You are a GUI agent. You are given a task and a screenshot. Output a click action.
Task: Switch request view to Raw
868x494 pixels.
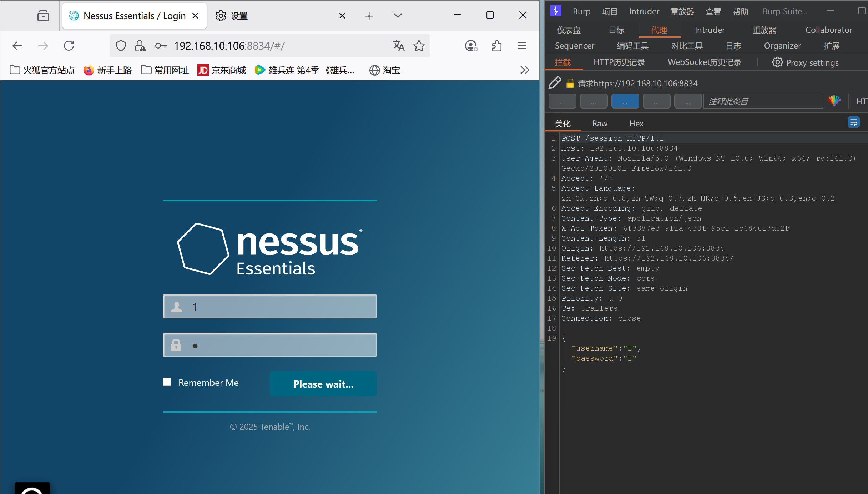600,123
